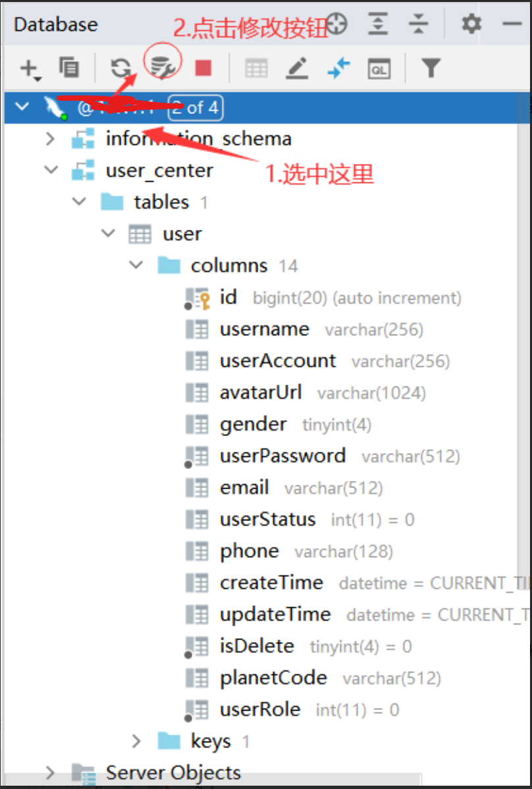Collapse the user_center schema
532x789 pixels.
pyautogui.click(x=50, y=171)
